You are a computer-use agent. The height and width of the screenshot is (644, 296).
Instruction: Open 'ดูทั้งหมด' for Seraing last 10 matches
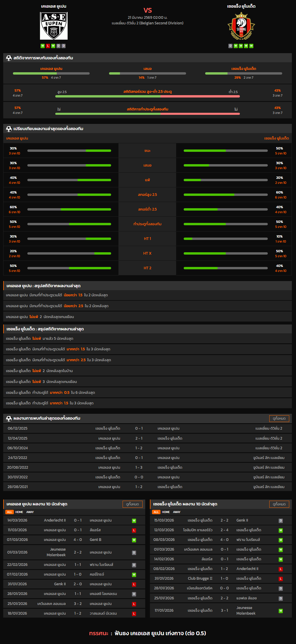pos(279,504)
